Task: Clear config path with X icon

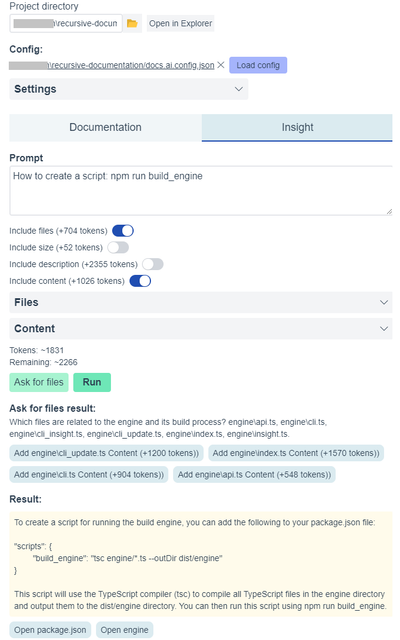Action: coord(221,65)
